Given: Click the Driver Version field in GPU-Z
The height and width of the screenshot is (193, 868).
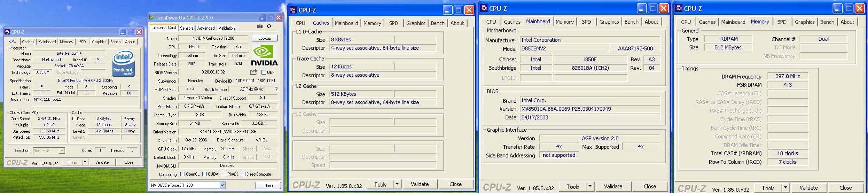Looking at the screenshot, I should click(228, 132).
